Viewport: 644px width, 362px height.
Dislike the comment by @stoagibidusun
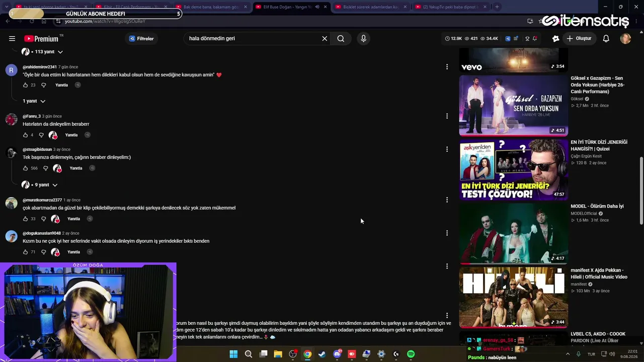pos(45,168)
